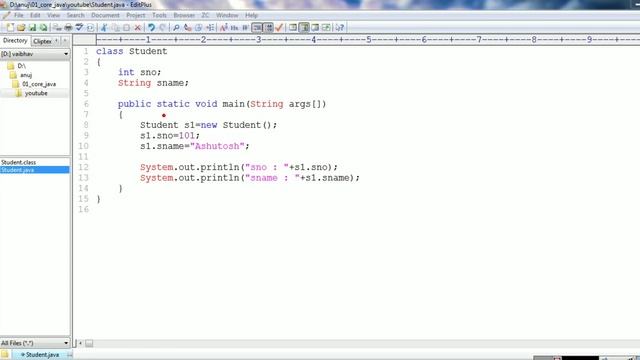The width and height of the screenshot is (640, 360).
Task: Open the Browser menu
Action: [184, 15]
